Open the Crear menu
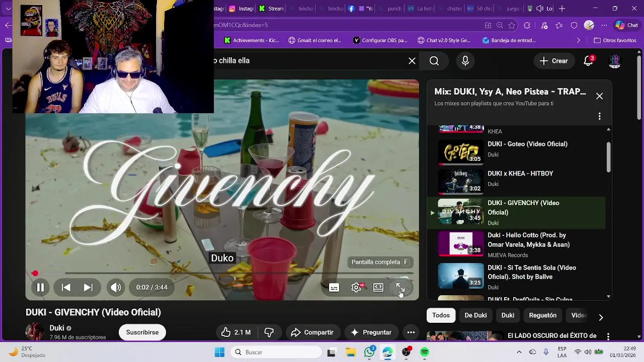 [x=553, y=61]
